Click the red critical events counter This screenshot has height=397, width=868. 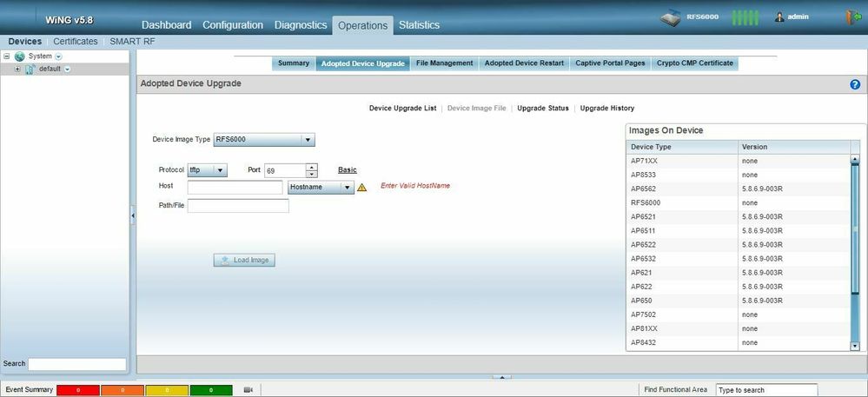78,390
